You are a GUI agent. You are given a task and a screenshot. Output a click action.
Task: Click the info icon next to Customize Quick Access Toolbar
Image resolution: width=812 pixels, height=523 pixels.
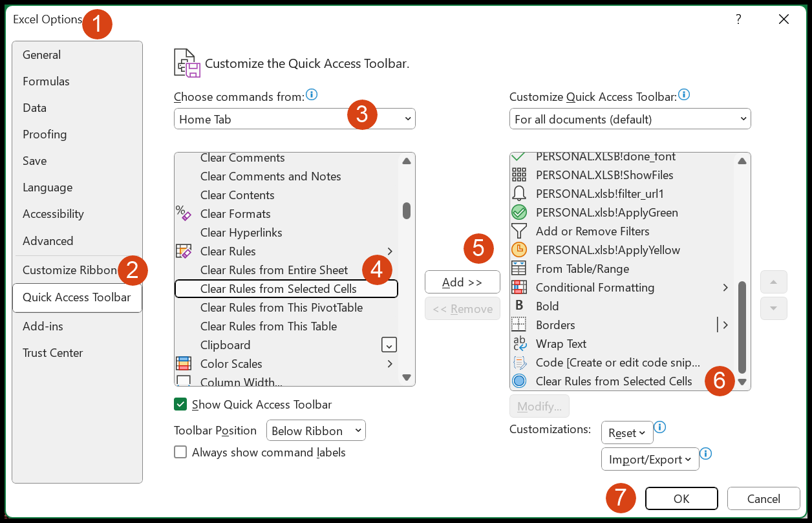[684, 95]
